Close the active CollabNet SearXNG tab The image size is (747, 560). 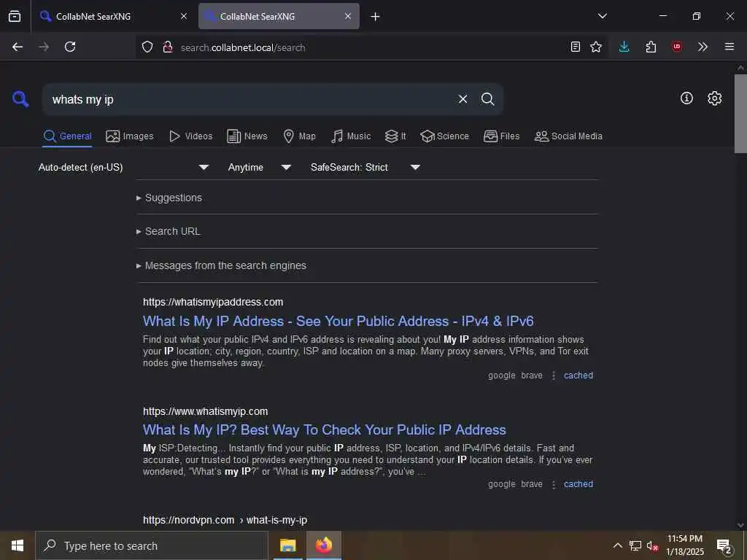tap(348, 16)
